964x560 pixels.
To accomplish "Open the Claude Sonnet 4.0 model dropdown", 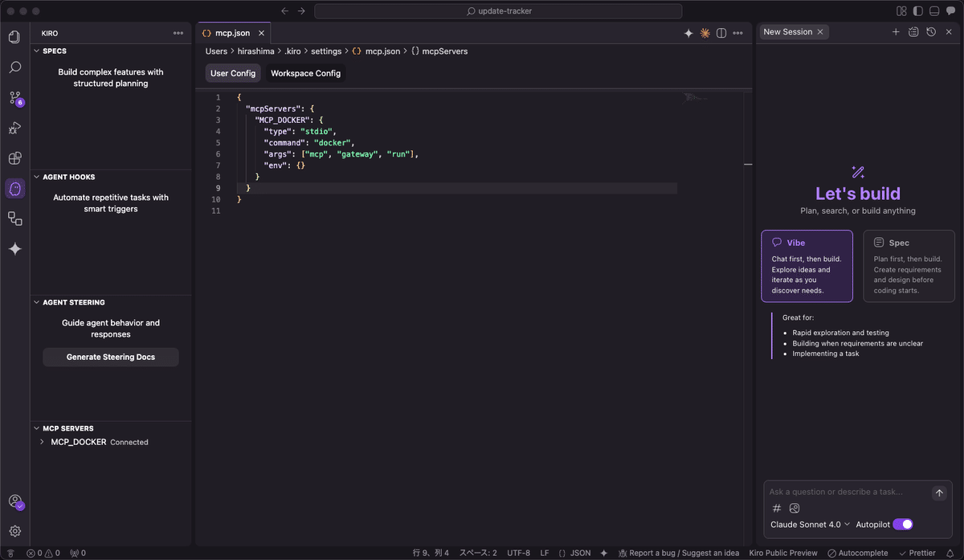I will [807, 524].
